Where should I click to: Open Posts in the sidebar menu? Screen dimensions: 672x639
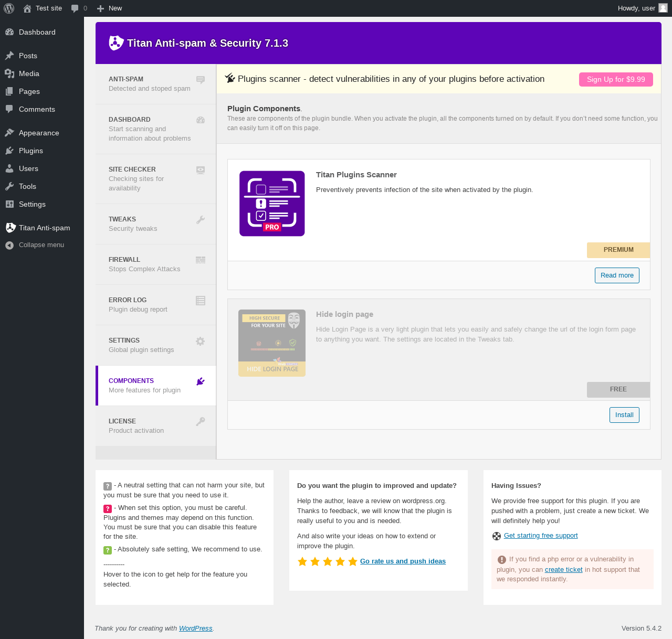42,56
